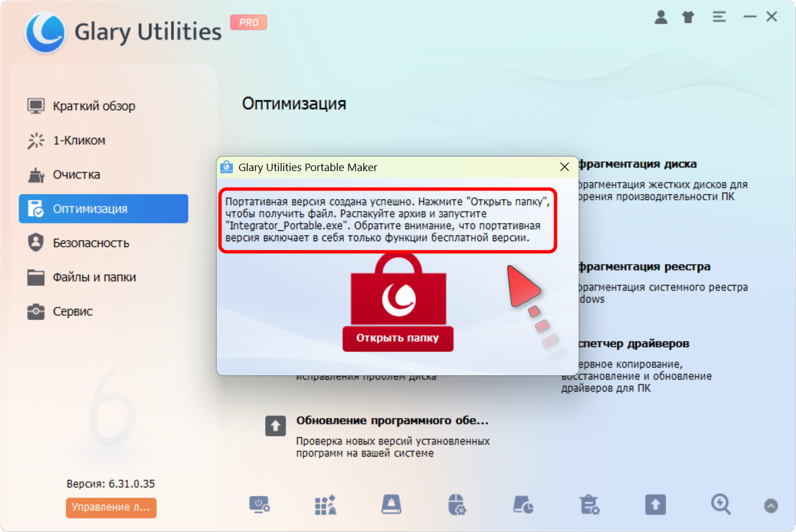Launch the disk cleaner drive icon
Screen dimensions: 796x532
pos(391,505)
